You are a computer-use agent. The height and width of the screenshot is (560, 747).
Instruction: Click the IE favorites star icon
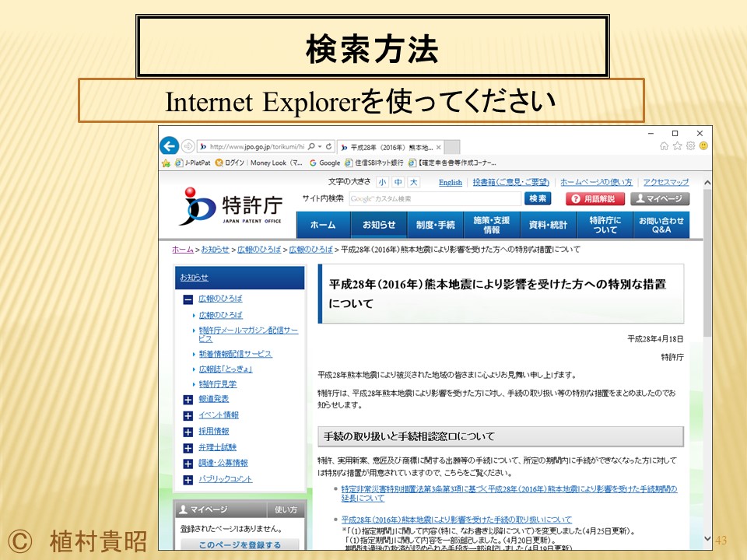pos(677,145)
